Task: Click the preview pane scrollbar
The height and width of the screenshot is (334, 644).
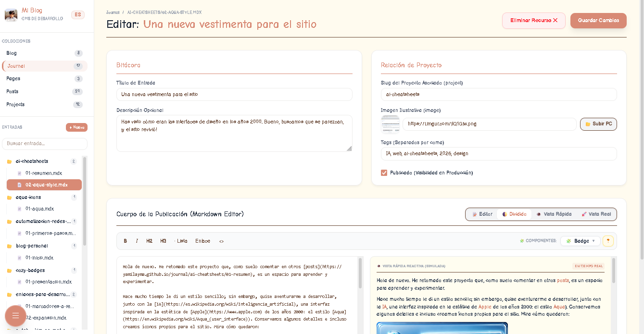Action: 614,271
